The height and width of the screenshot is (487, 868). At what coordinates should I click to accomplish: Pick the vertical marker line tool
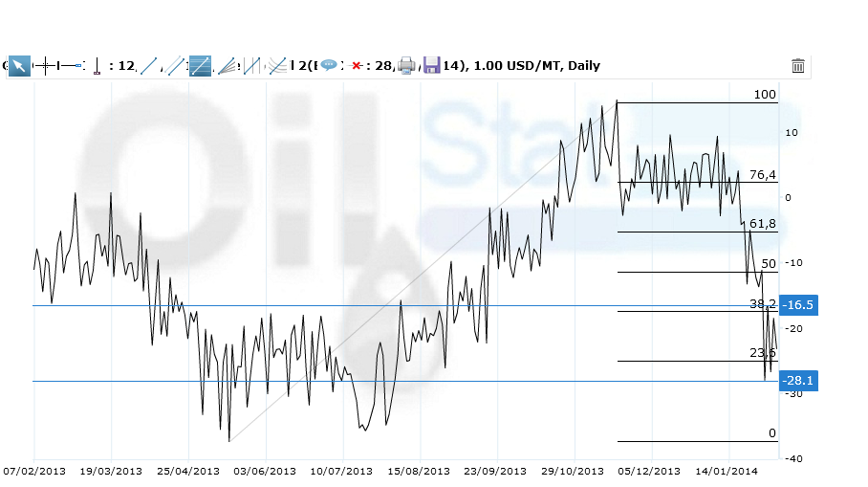point(97,66)
